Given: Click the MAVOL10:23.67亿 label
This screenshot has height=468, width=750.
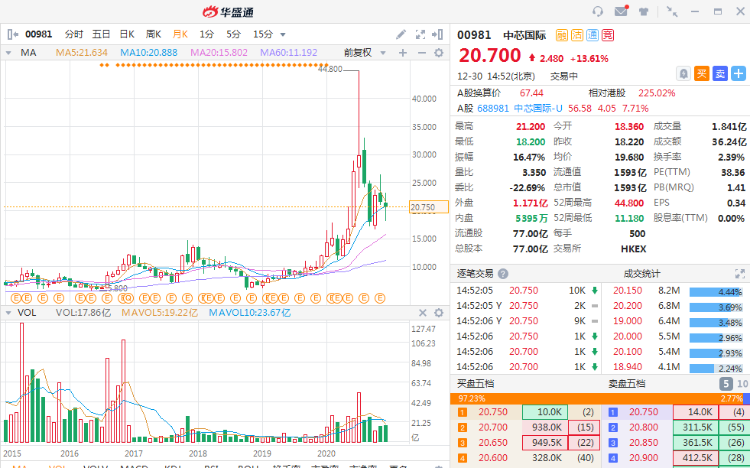Looking at the screenshot, I should [x=249, y=313].
